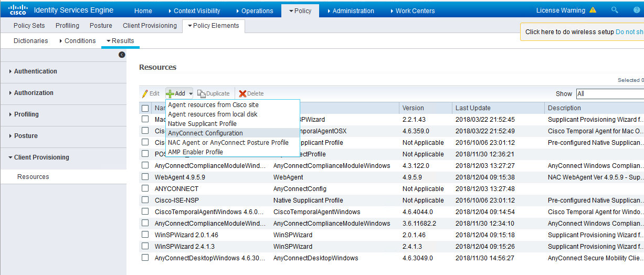The image size is (644, 275).
Task: Click the Cisco-ISE-NSP resource name
Action: (177, 200)
